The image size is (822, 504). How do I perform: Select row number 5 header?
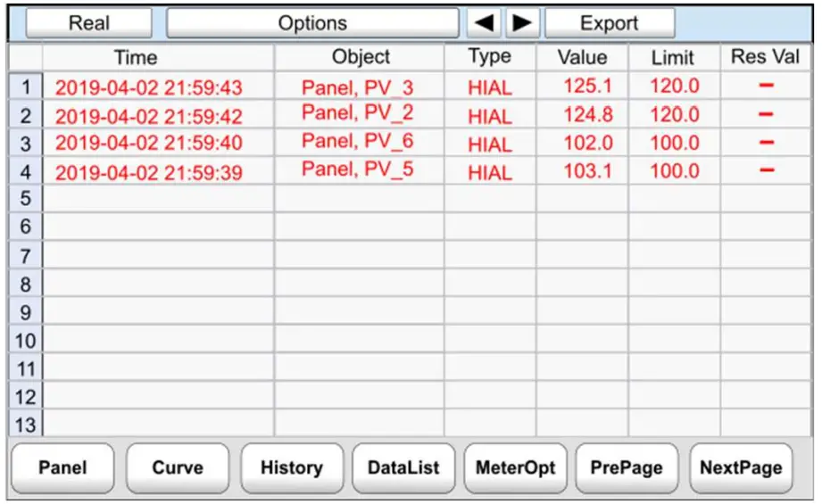[x=26, y=199]
